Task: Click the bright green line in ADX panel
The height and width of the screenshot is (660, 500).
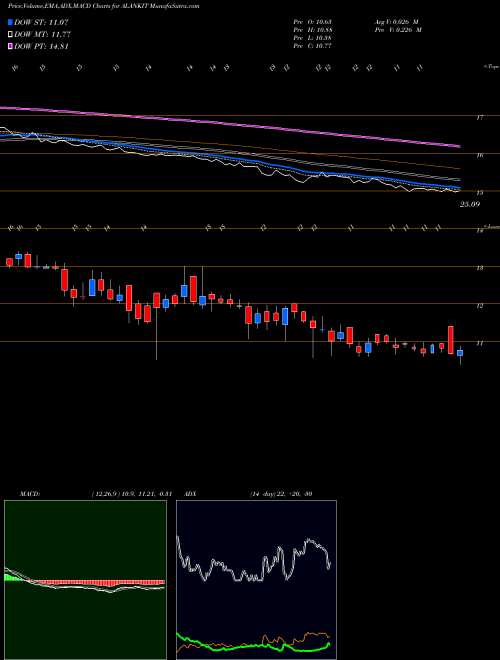Action: [253, 645]
